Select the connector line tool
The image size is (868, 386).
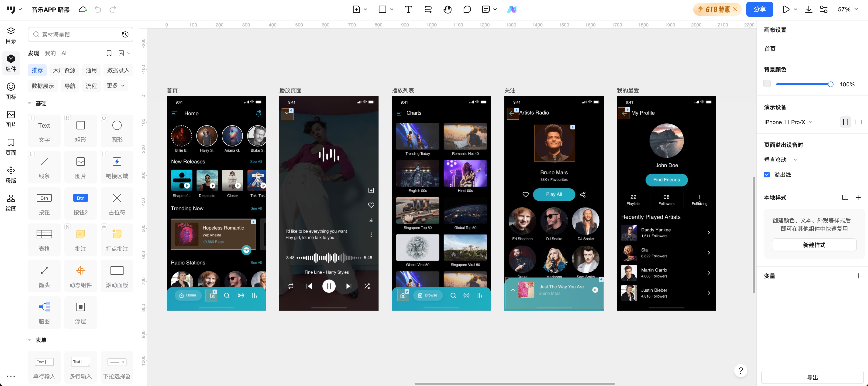pos(428,9)
